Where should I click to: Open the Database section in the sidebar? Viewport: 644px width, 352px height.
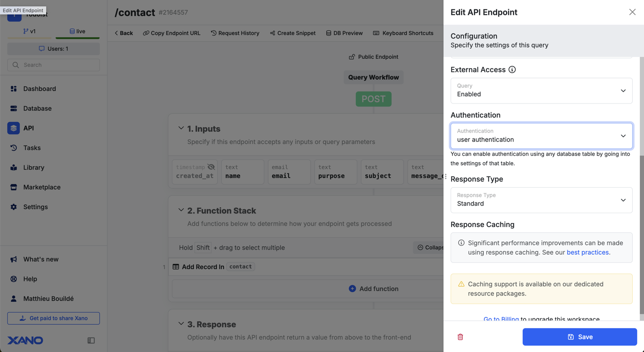37,108
